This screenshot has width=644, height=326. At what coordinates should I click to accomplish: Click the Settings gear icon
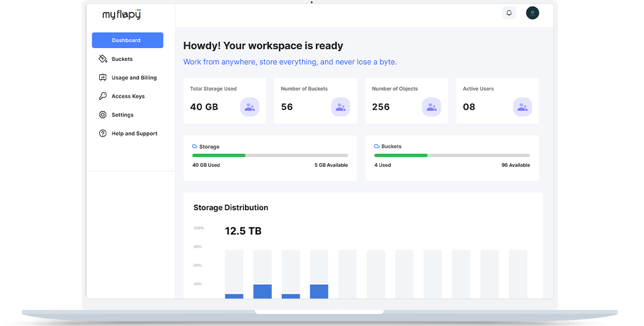[102, 115]
